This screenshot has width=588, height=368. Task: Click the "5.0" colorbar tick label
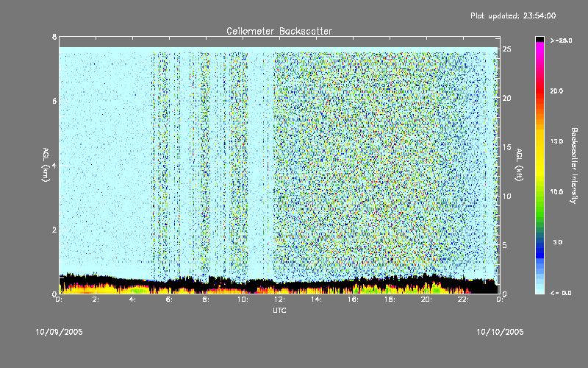pyautogui.click(x=558, y=242)
